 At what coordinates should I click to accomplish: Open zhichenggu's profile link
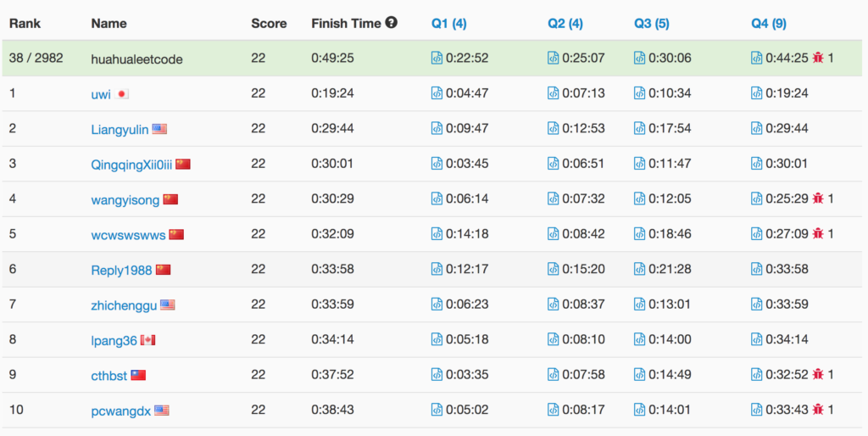point(124,305)
